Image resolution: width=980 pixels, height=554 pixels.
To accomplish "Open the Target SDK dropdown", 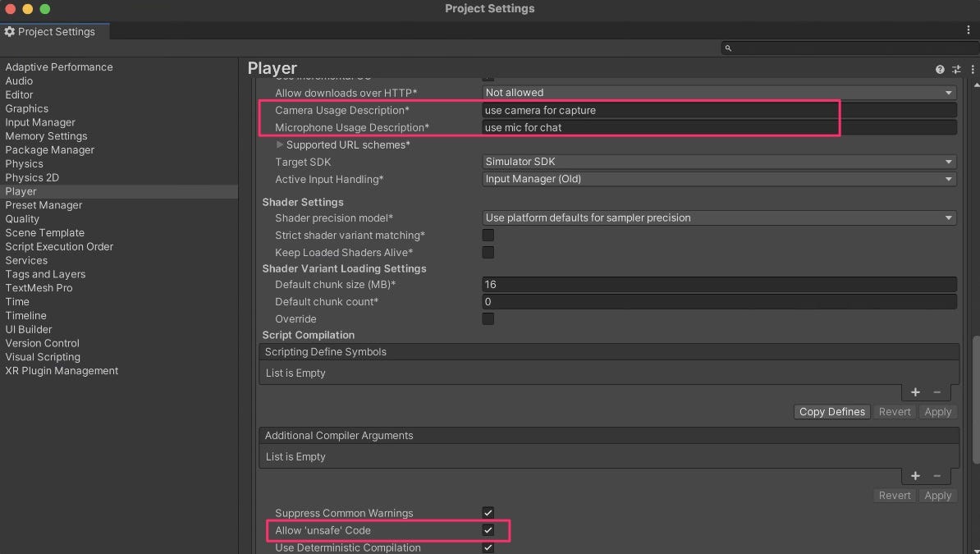I will click(719, 162).
